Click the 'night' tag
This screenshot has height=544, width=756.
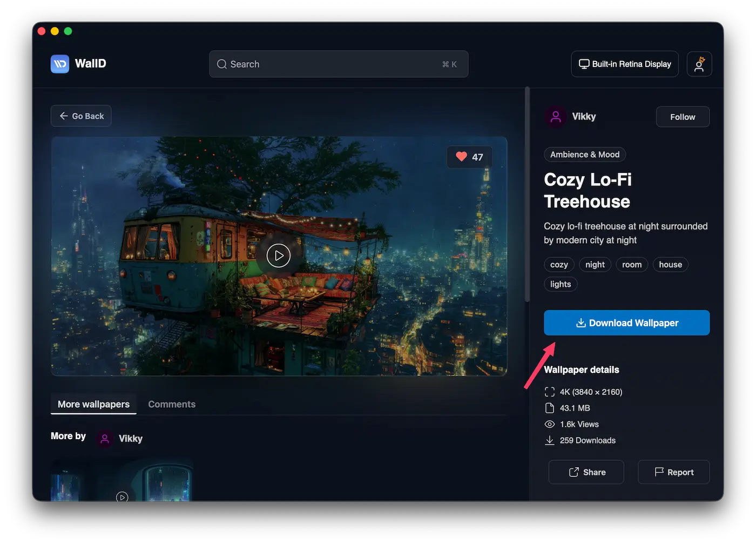point(595,265)
